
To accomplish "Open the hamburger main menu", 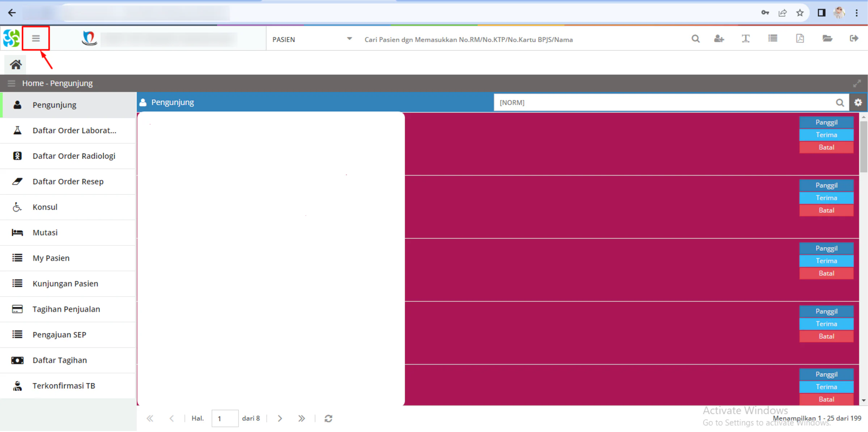I will [x=35, y=38].
